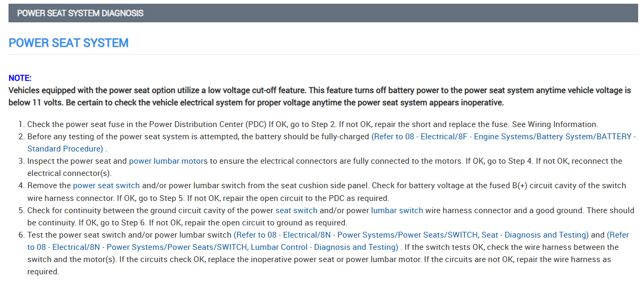This screenshot has height=286, width=644.
Task: Open the SWITCH, Seat Diagnosis and Testing link
Action: pyautogui.click(x=411, y=235)
